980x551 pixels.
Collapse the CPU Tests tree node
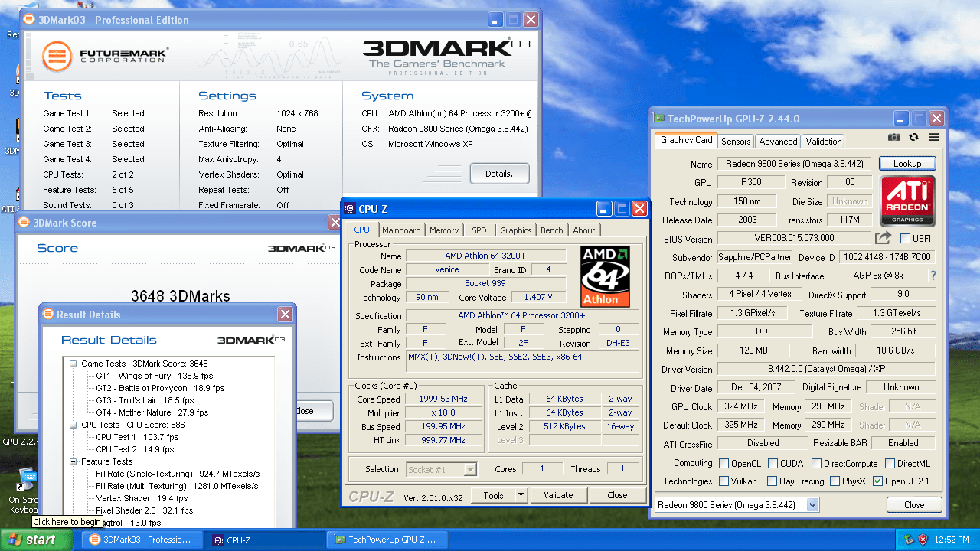[73, 425]
